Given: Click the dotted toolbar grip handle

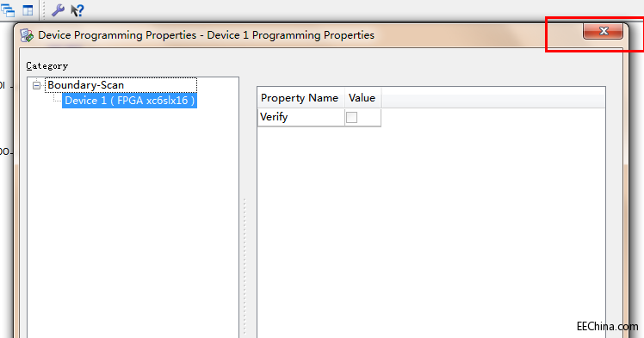Looking at the screenshot, I should tap(44, 10).
